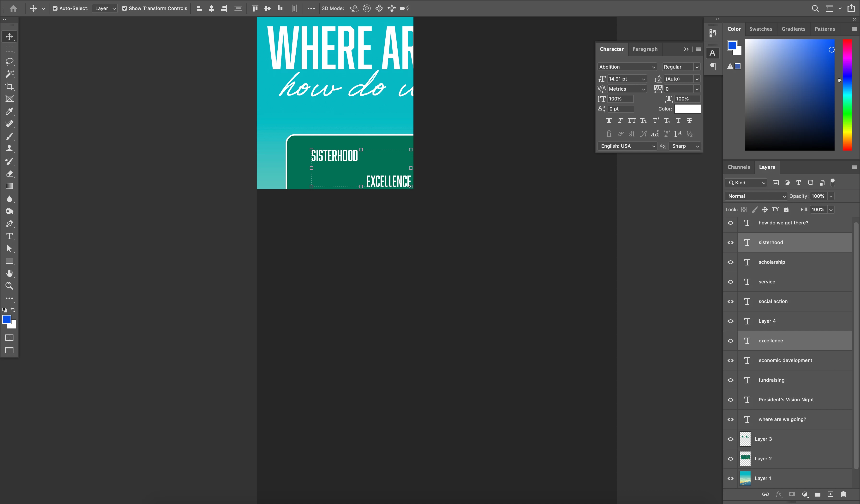Image resolution: width=860 pixels, height=504 pixels.
Task: Select the Horizontal Type tool
Action: [x=9, y=236]
